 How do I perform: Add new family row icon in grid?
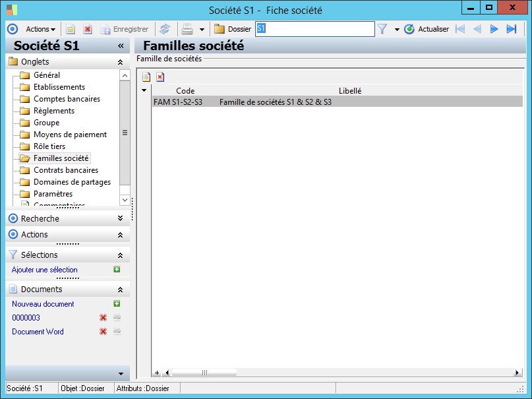146,77
